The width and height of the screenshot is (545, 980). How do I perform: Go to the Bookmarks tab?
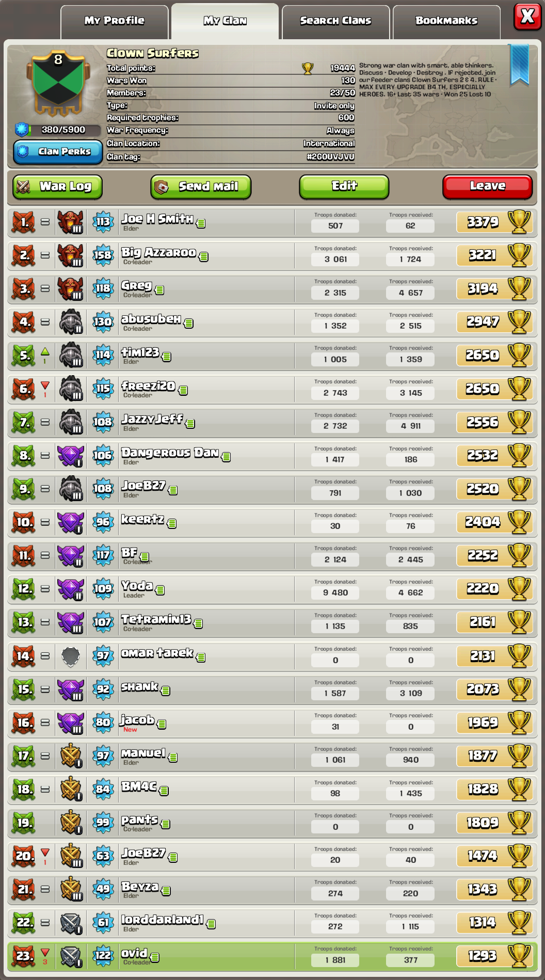446,21
